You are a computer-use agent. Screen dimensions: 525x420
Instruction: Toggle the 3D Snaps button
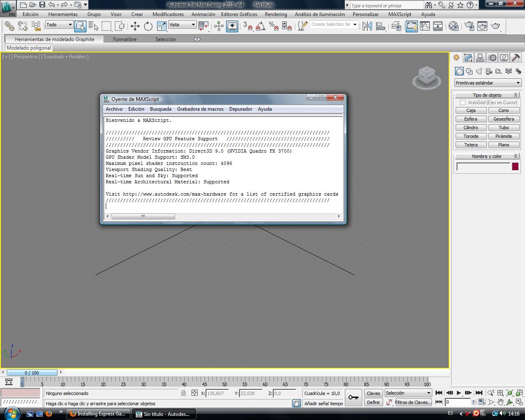coord(247,26)
